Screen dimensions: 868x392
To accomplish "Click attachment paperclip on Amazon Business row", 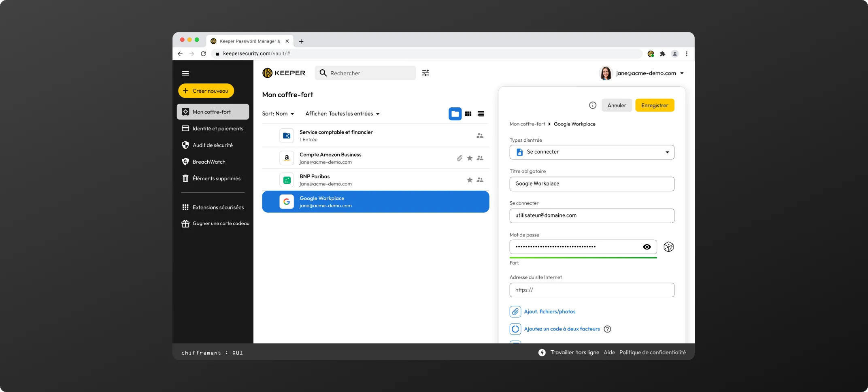I will point(460,158).
